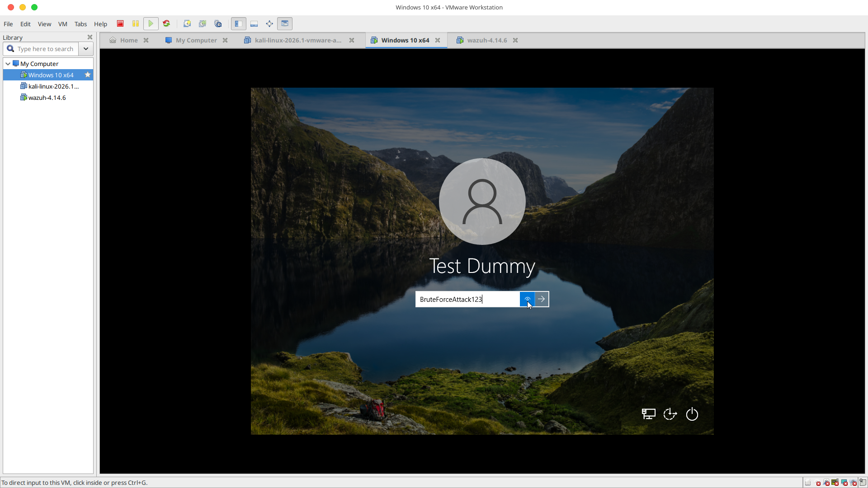Viewport: 868px width, 488px height.
Task: Click the yellow Suspend VM toolbar icon
Action: (136, 23)
